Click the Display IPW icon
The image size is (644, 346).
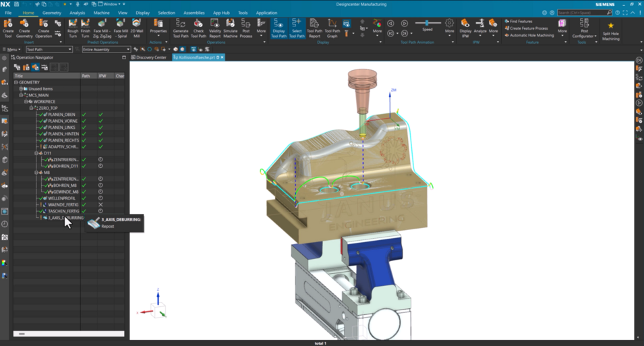[465, 27]
